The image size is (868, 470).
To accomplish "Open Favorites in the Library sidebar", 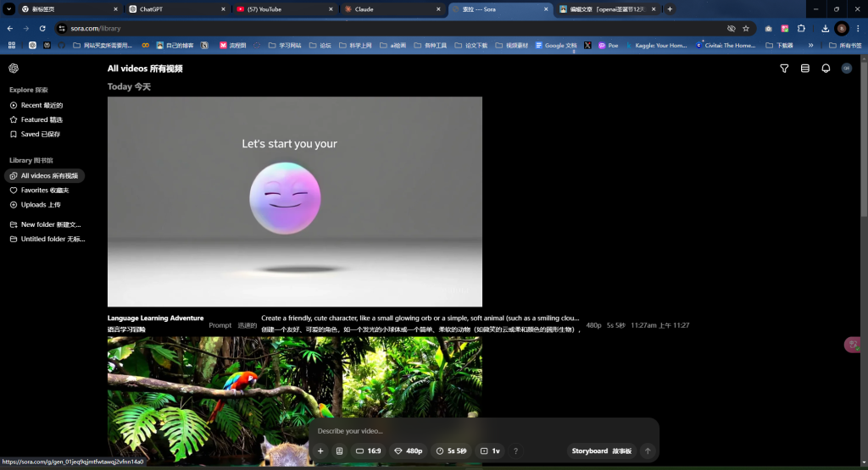I will (44, 191).
